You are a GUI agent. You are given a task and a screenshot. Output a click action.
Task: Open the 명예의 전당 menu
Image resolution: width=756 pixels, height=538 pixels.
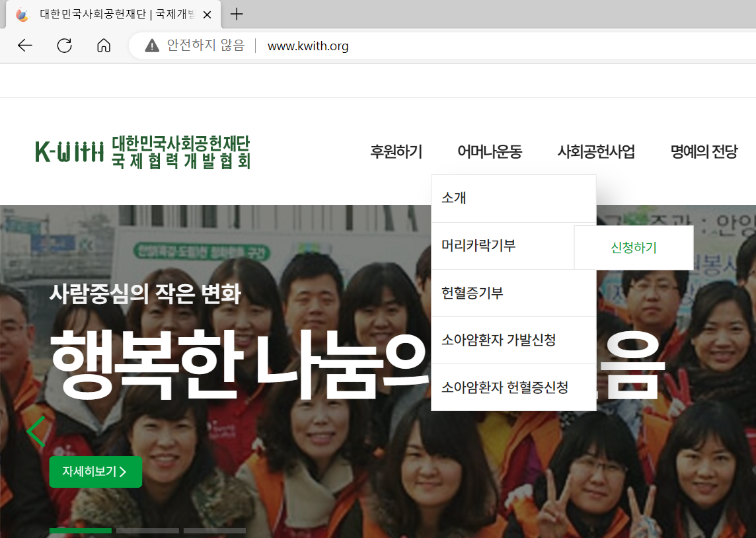click(704, 151)
